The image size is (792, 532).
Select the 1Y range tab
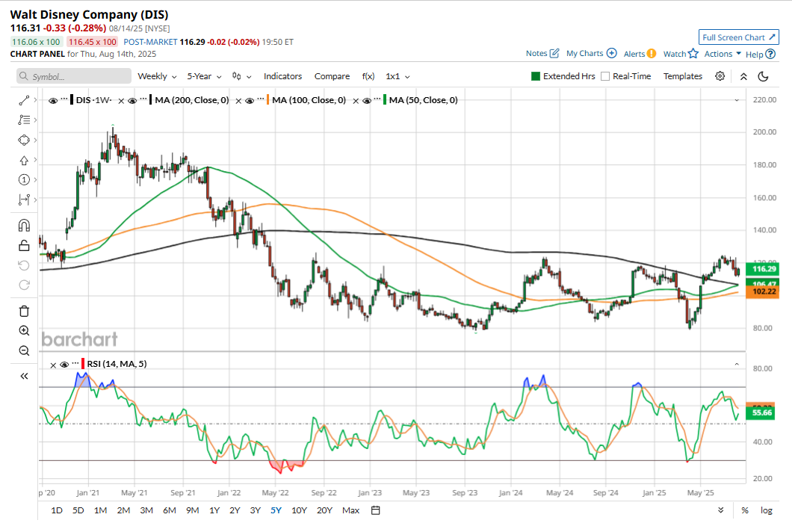coord(214,510)
